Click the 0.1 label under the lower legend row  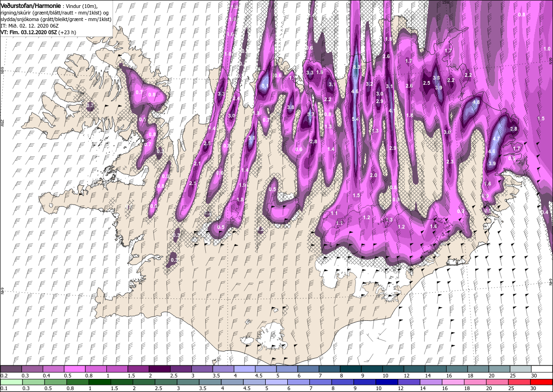4,388
